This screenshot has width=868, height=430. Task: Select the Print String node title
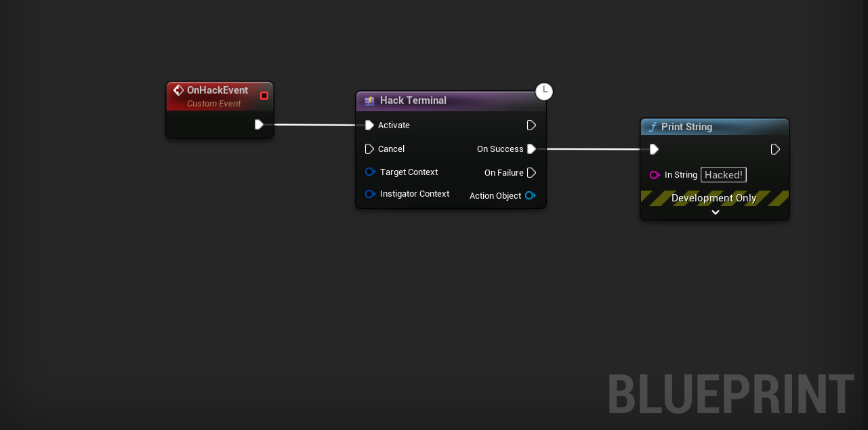(686, 127)
